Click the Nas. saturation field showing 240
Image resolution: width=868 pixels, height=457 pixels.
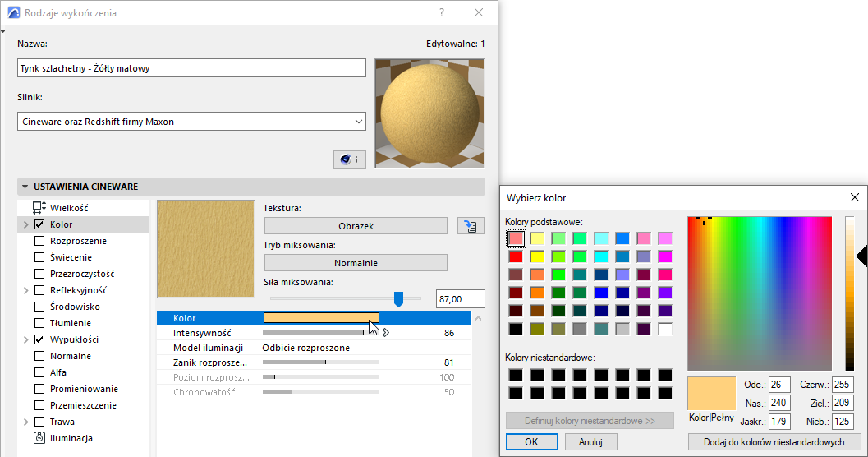coord(779,403)
